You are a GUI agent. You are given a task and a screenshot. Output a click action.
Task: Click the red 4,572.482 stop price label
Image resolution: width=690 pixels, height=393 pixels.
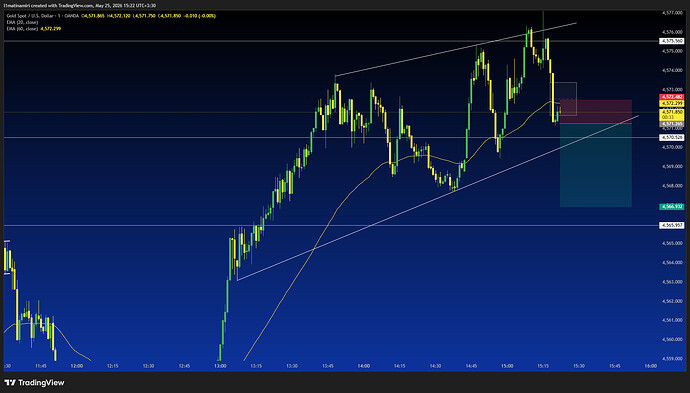[672, 97]
